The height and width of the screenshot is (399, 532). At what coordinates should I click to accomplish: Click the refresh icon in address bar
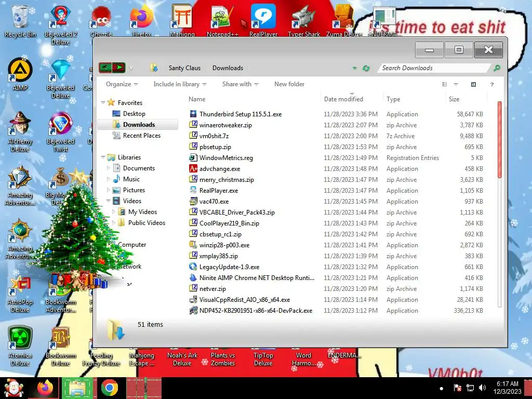tap(366, 68)
